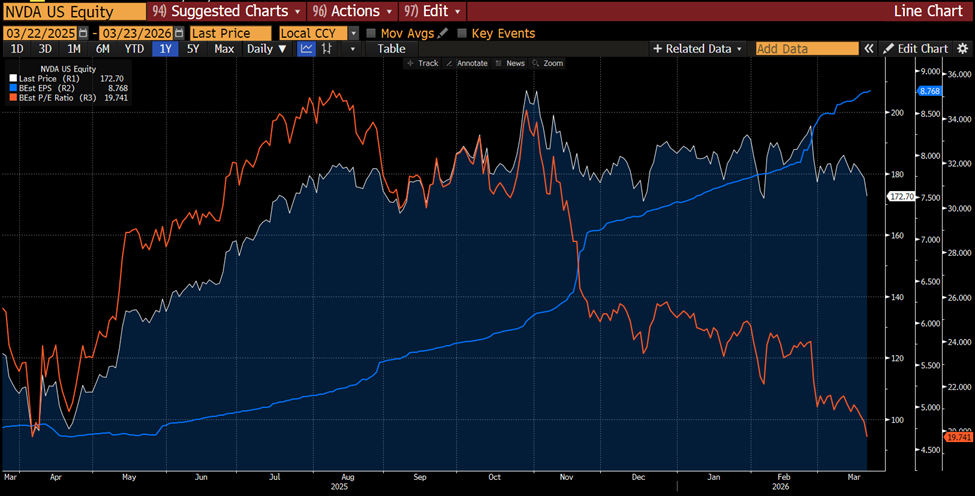
Task: Open chart settings gear icon
Action: [x=962, y=48]
